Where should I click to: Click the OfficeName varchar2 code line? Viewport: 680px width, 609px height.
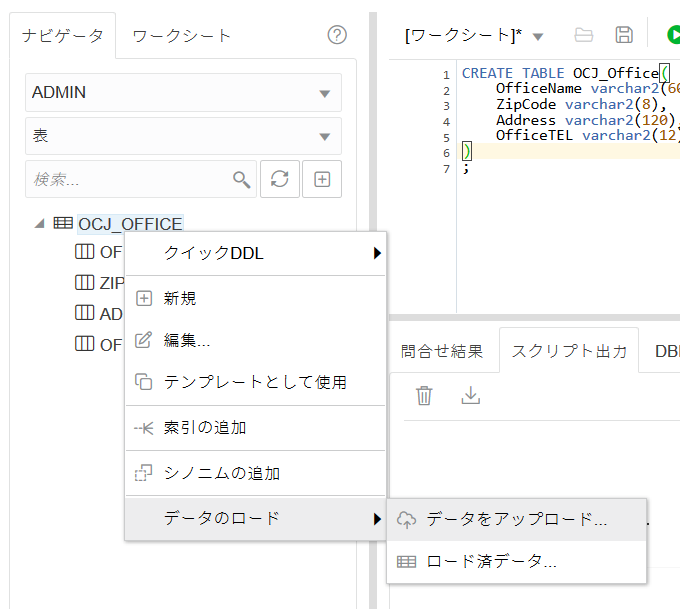coord(588,89)
